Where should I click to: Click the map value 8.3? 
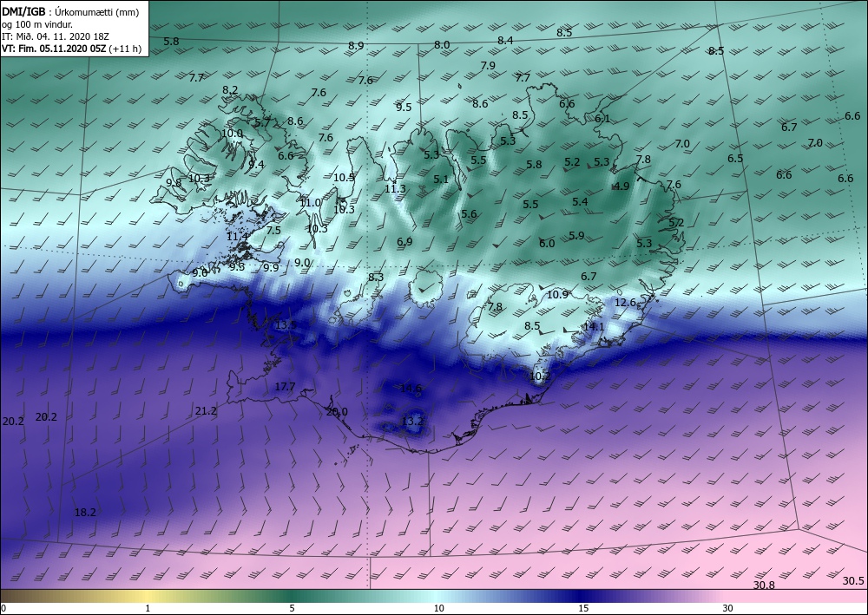[376, 277]
